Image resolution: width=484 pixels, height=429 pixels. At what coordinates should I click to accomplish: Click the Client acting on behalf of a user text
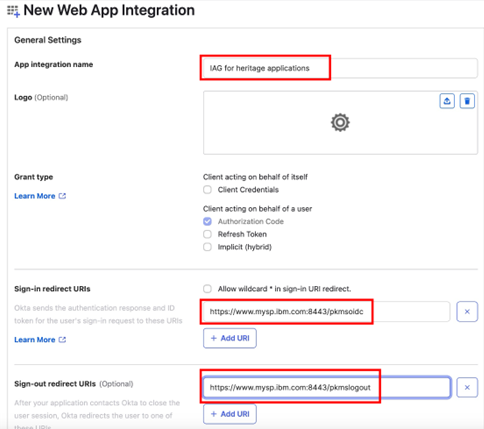click(x=257, y=209)
